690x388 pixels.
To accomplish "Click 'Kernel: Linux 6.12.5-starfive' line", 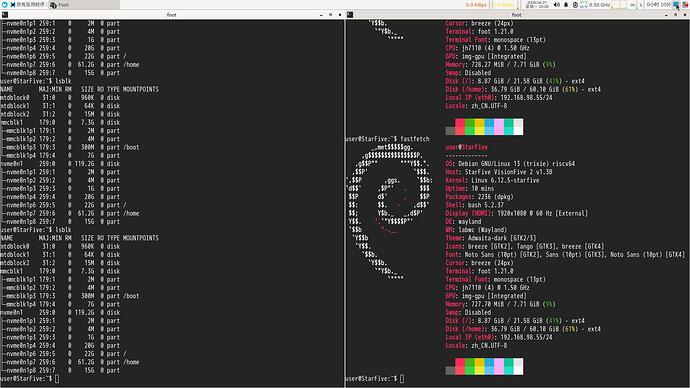I will 492,180.
